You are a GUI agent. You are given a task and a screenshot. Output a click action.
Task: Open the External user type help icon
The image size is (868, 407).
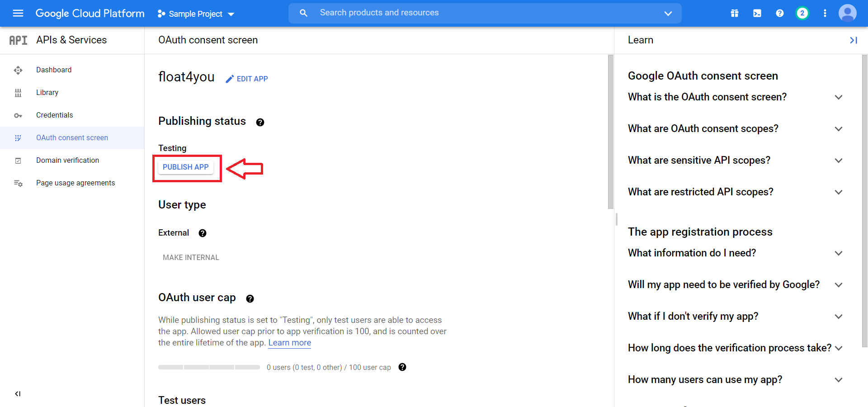pos(203,233)
